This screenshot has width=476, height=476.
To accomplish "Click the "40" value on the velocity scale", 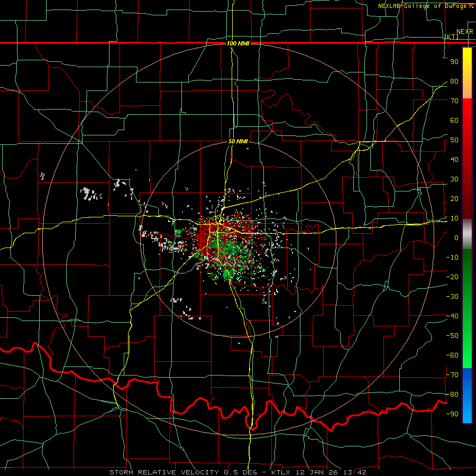I will [x=454, y=160].
